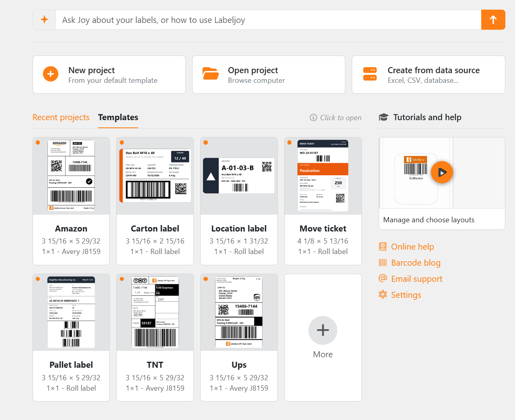Viewport: 515px width, 420px height.
Task: Click the "4 1/8 × 5 13/16" size under Move ticket
Action: click(x=323, y=241)
